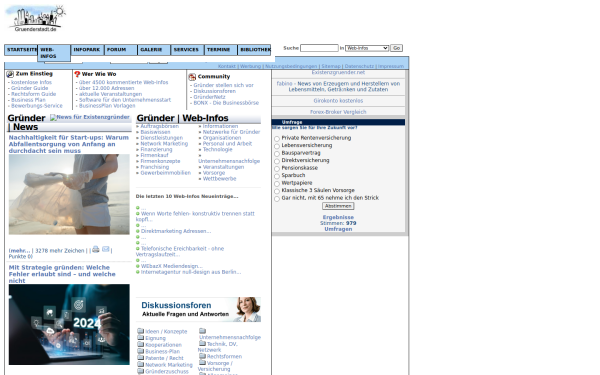
Task: Click the Zum Einstieg section icon
Action: pyautogui.click(x=10, y=74)
